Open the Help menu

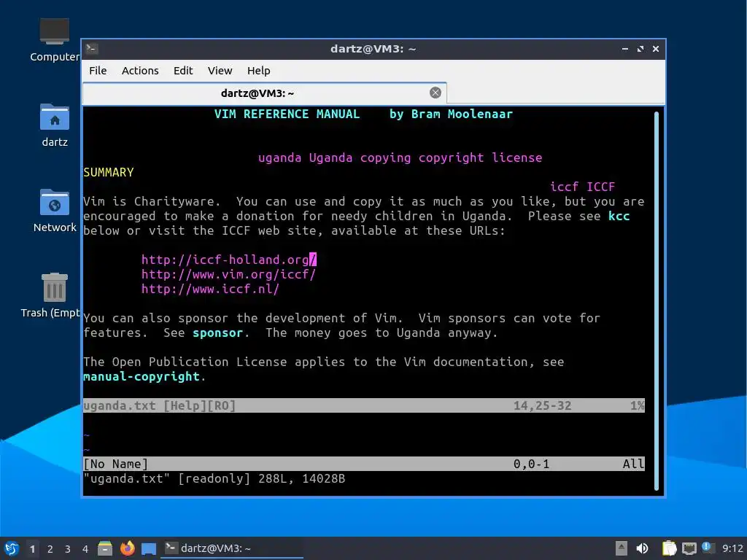[259, 71]
